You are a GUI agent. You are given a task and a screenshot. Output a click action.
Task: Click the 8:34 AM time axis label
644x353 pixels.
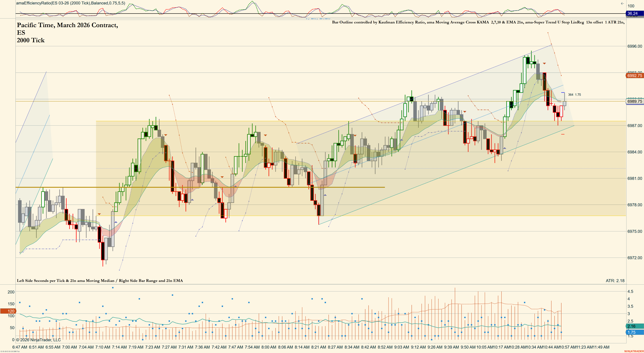click(352, 347)
